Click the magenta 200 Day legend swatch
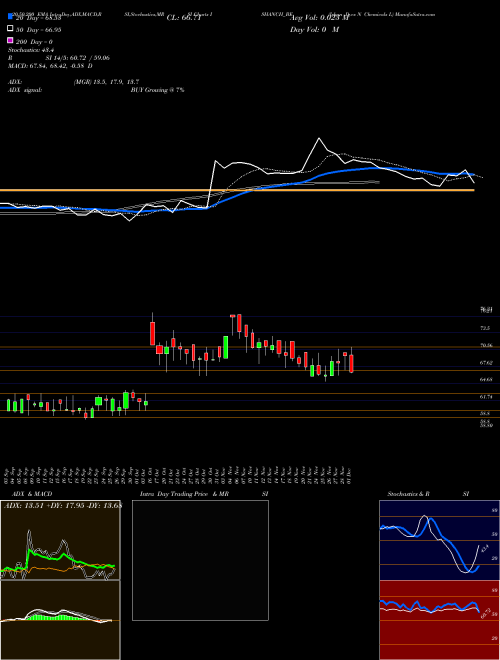500x660 pixels. 10,40
